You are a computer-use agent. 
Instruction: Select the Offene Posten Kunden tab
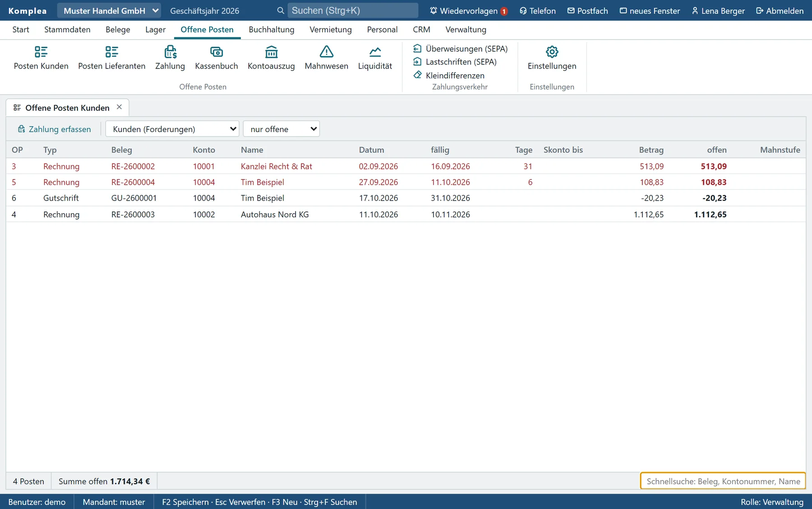tap(67, 108)
